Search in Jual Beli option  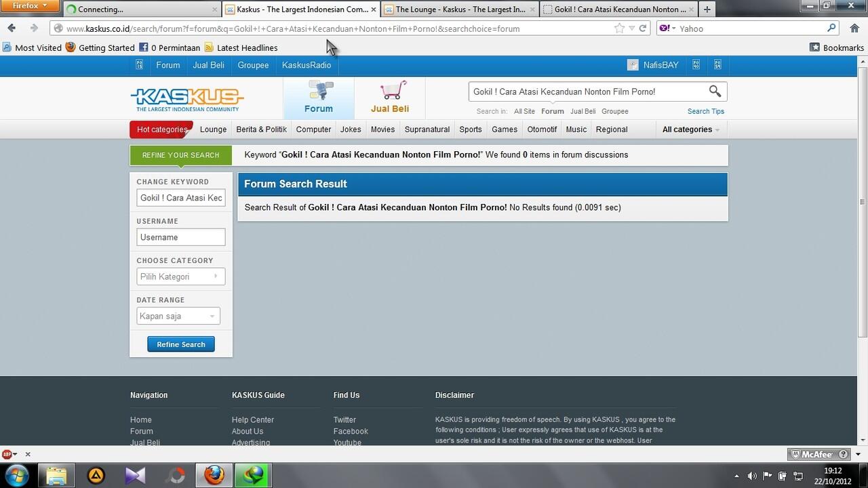[x=583, y=111]
